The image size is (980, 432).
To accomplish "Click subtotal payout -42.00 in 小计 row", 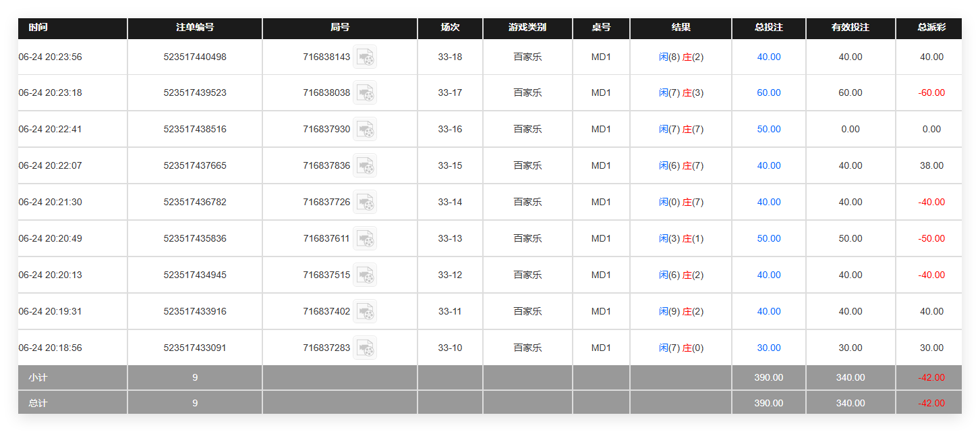I will pos(931,377).
